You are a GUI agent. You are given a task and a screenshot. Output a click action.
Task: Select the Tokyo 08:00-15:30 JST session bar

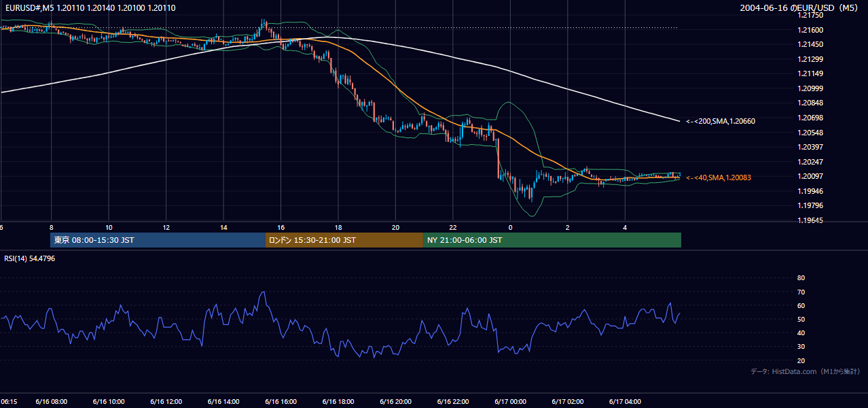pos(158,240)
